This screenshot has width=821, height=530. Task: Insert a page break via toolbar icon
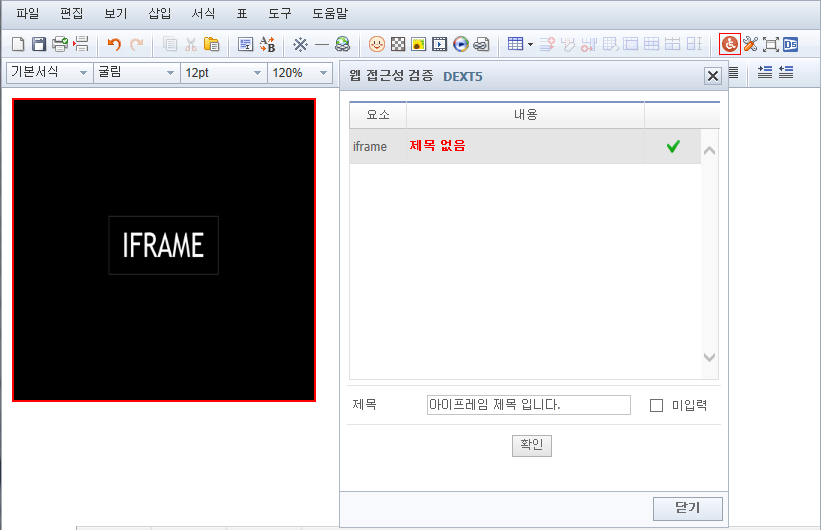[x=81, y=44]
